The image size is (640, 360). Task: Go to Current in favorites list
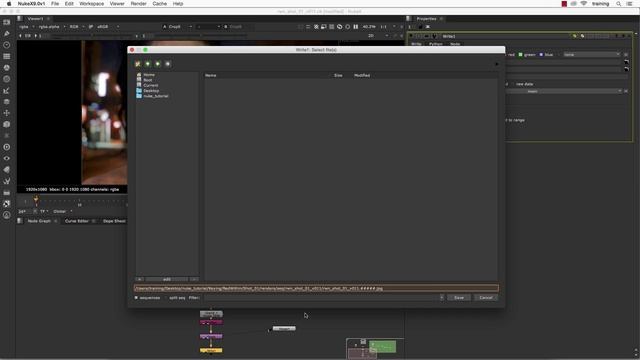point(151,85)
